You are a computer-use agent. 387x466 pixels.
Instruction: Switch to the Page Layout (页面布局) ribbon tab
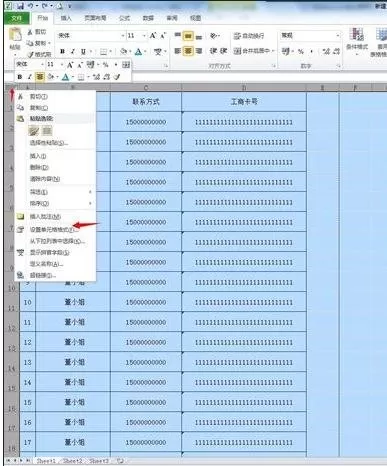click(x=95, y=18)
